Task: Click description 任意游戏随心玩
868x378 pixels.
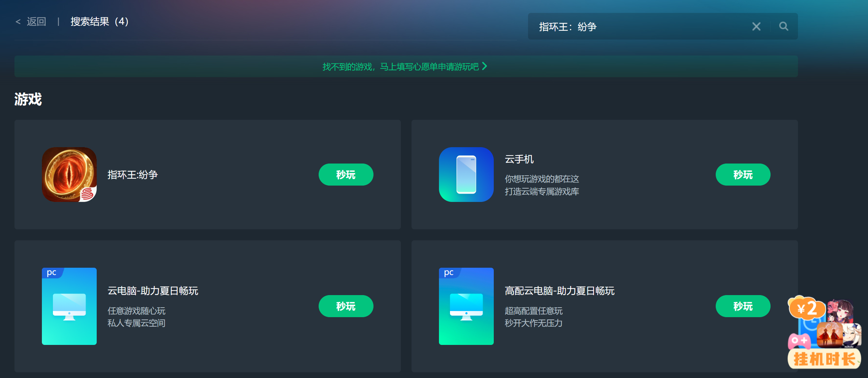Action: point(136,311)
